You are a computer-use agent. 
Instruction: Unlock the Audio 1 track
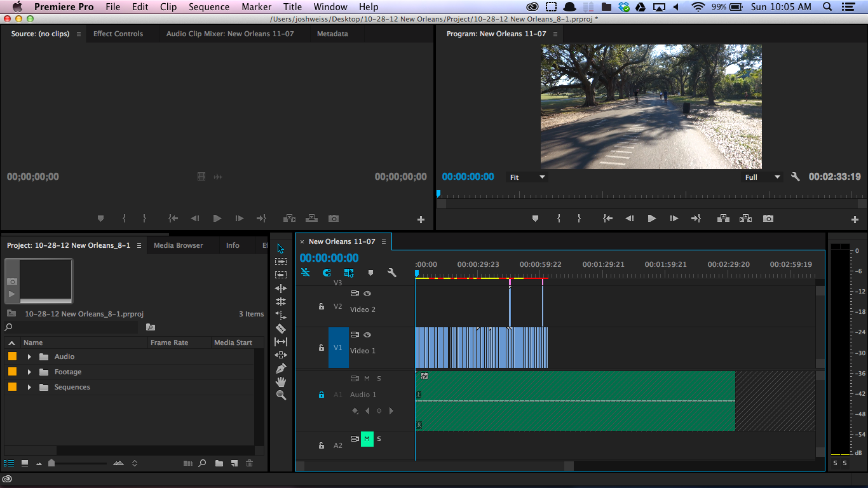[x=322, y=395]
